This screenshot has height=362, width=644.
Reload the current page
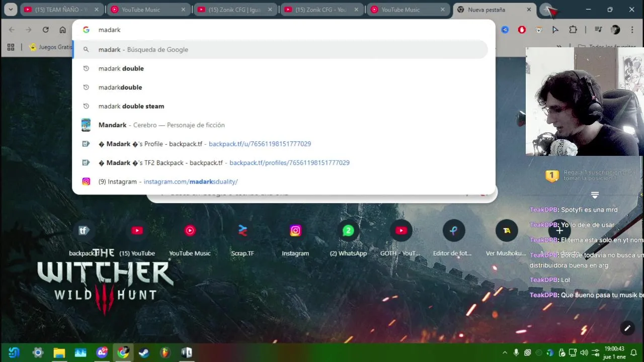pos(45,30)
